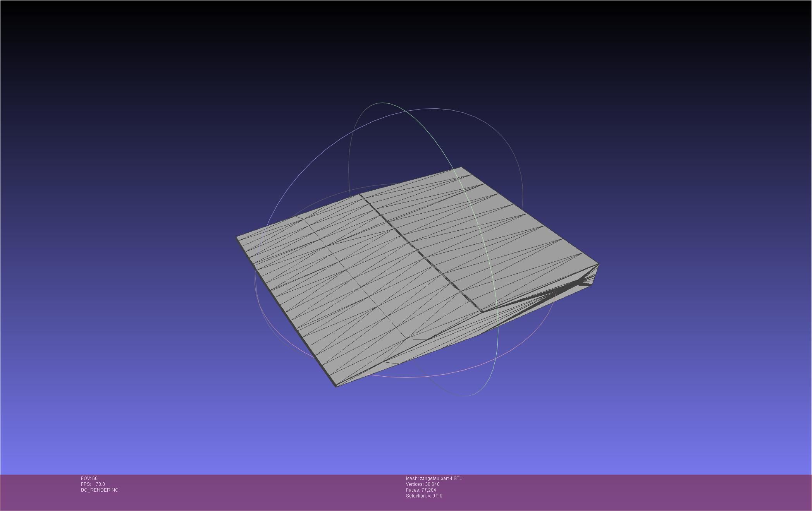Click the green trackball ring's top arc
Screen dimensions: 812x511
(x=383, y=103)
